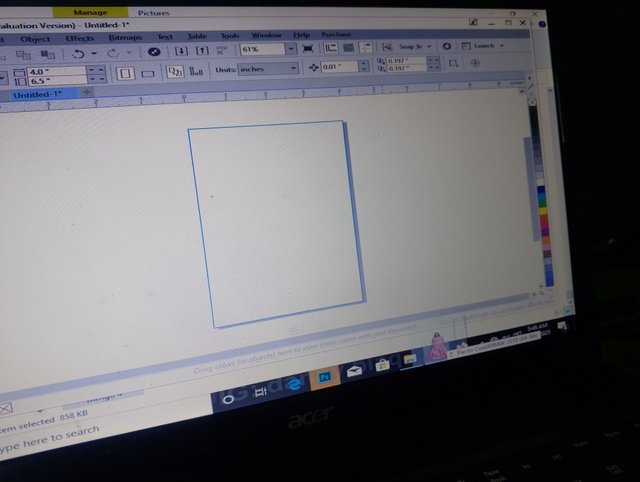
Task: Toggle the Current page layout button
Action: pos(196,71)
